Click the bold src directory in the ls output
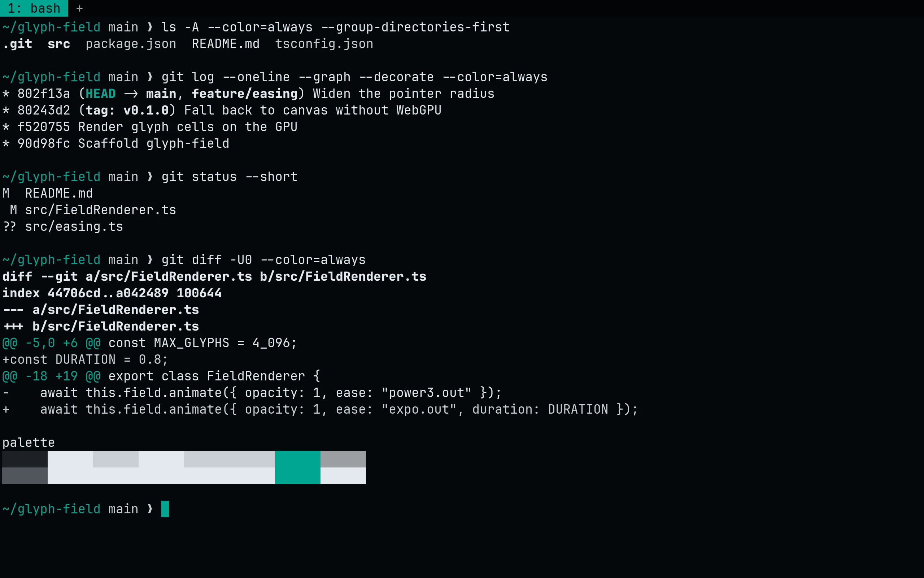 click(x=59, y=44)
